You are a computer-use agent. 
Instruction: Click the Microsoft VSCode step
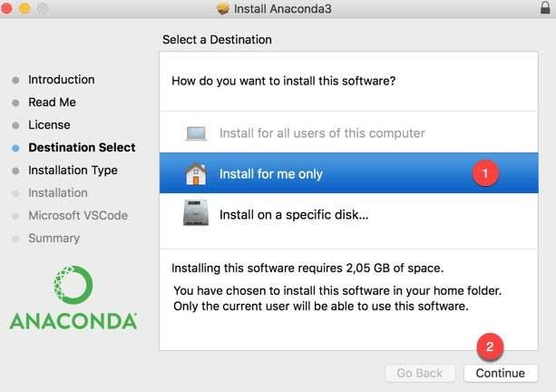click(78, 216)
